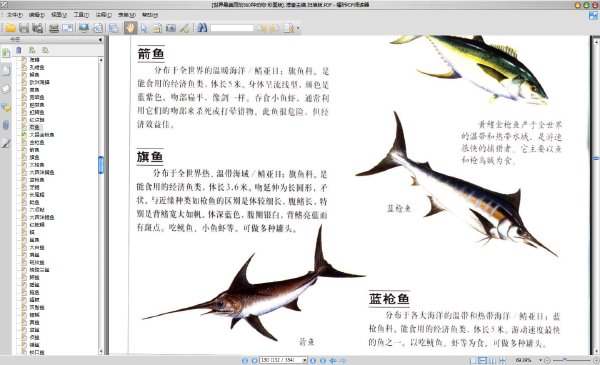600x365 pixels.
Task: Go to next page button
Action: [313, 360]
